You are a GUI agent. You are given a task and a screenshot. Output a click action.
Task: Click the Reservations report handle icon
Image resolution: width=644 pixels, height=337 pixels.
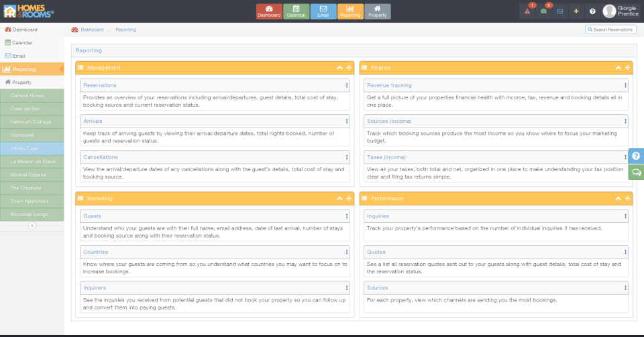[x=347, y=85]
